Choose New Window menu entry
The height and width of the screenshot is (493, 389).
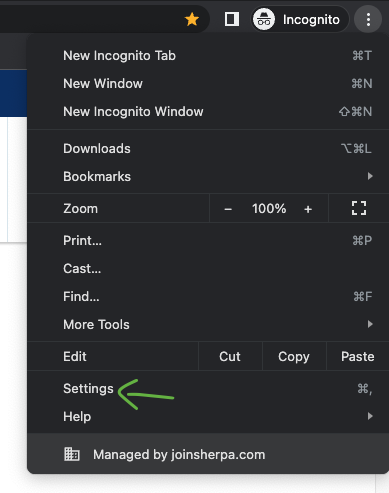pyautogui.click(x=208, y=84)
